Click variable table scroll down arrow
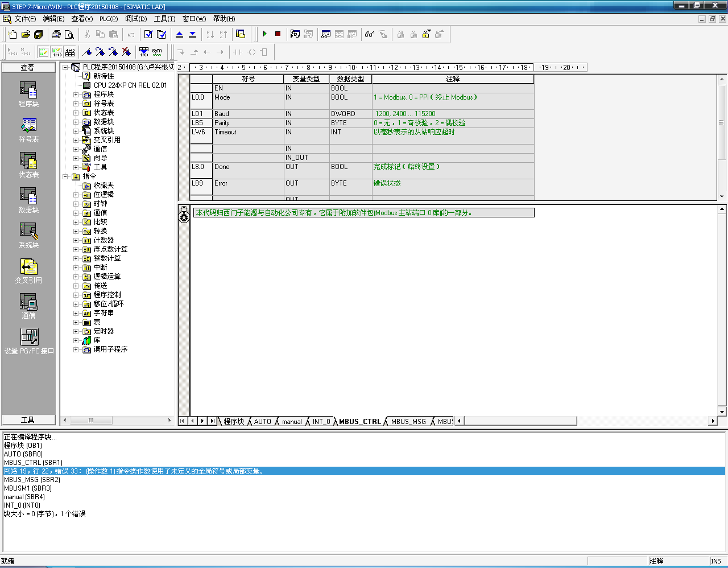Image resolution: width=728 pixels, height=568 pixels. [722, 196]
